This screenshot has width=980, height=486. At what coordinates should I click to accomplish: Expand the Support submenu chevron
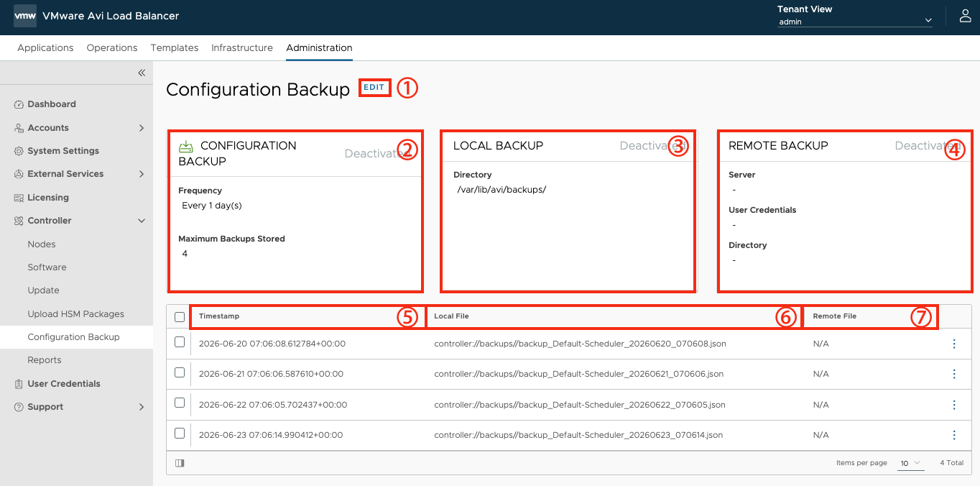(142, 407)
